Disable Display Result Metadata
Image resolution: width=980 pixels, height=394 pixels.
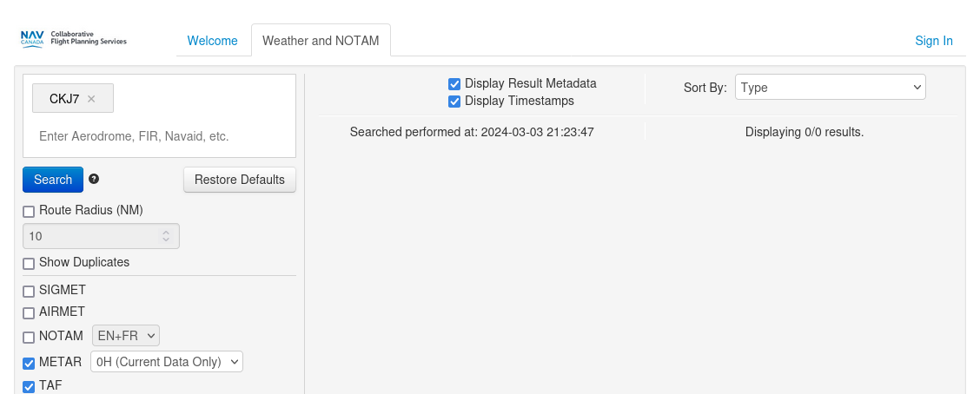(454, 84)
